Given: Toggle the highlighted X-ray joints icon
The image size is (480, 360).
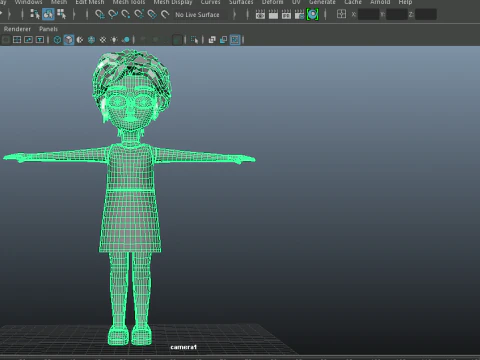Looking at the screenshot, I should (x=235, y=40).
